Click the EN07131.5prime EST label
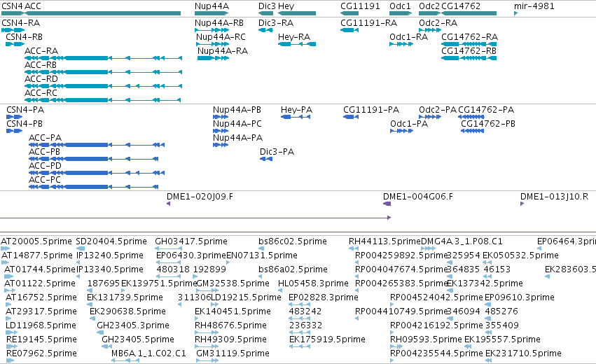 (x=262, y=255)
